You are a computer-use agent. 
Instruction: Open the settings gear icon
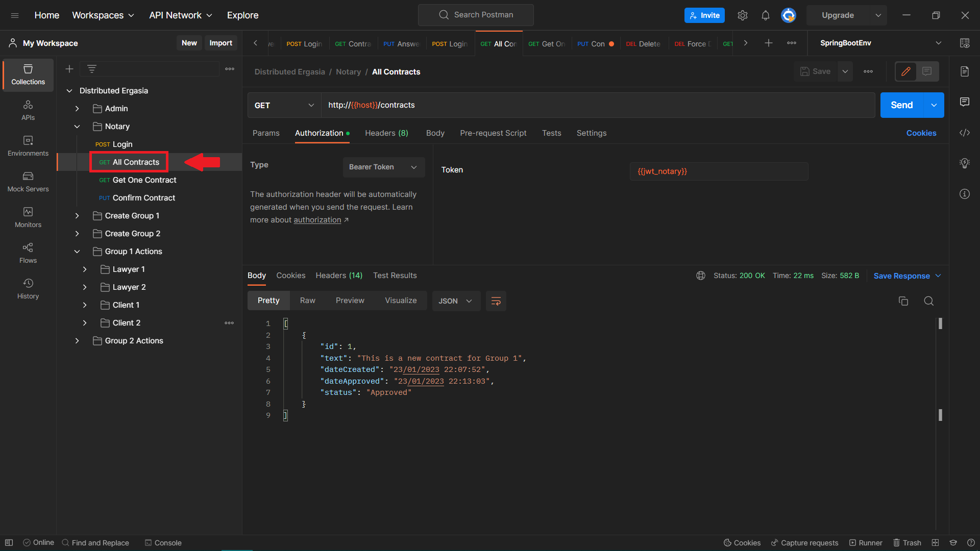click(x=743, y=15)
